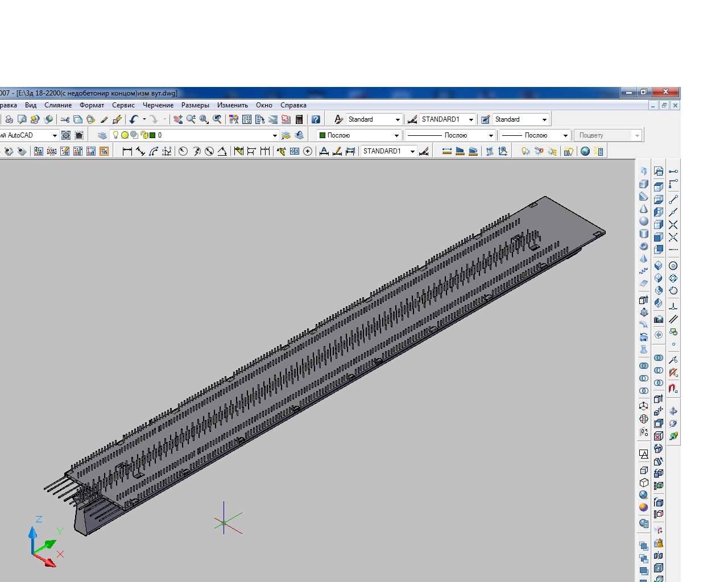Toggle layer 0 lock padlock icon

pos(144,135)
